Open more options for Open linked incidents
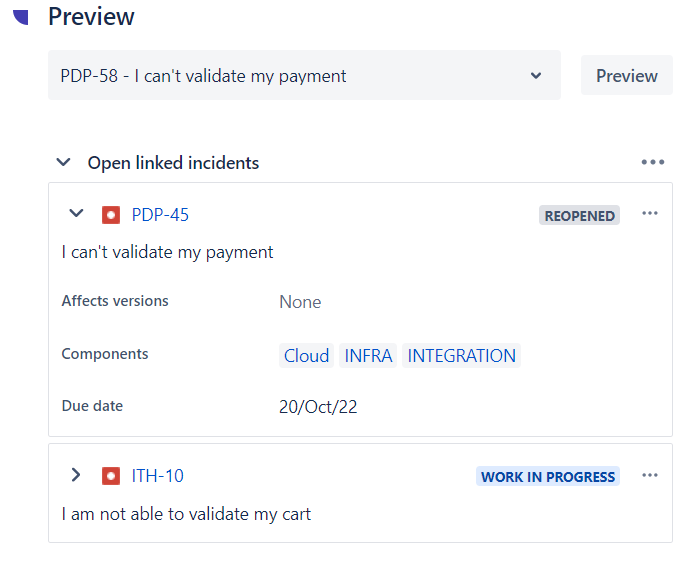Image resolution: width=690 pixels, height=568 pixels. 653,162
